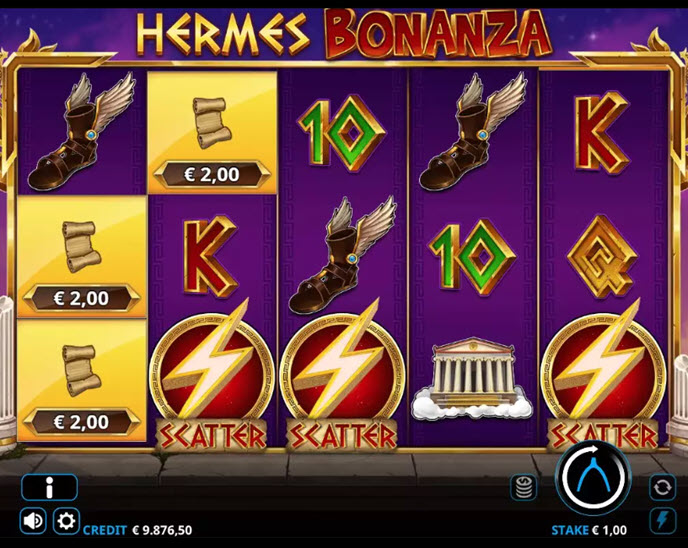688x548 pixels.
Task: Open the settings gear
Action: coord(66,521)
